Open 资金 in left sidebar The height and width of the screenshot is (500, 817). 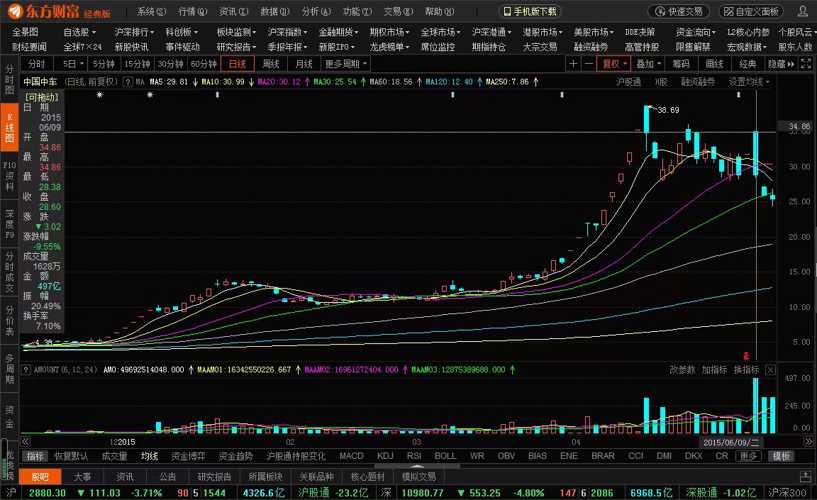(9, 417)
